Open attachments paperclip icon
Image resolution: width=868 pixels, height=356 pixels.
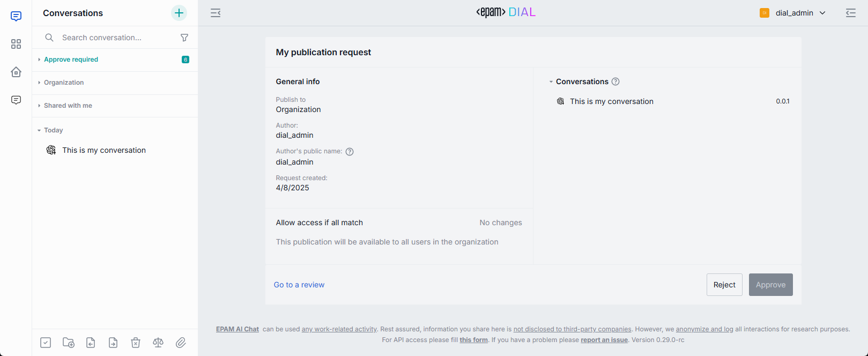coord(181,343)
